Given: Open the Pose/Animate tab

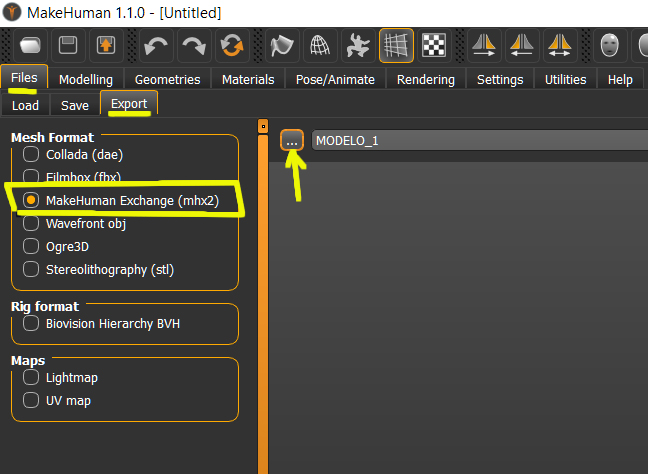Looking at the screenshot, I should tap(335, 79).
